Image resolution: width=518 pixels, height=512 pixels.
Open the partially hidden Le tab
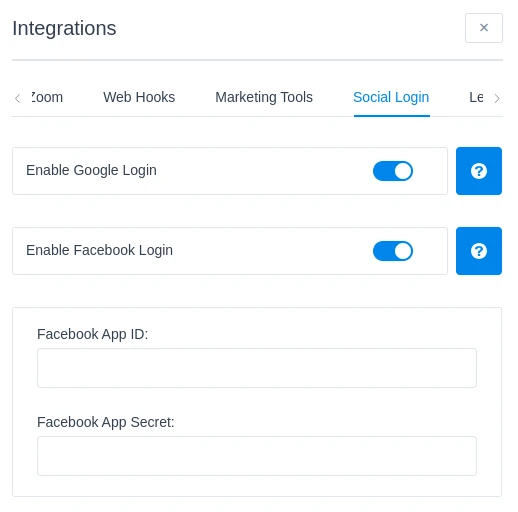point(476,97)
